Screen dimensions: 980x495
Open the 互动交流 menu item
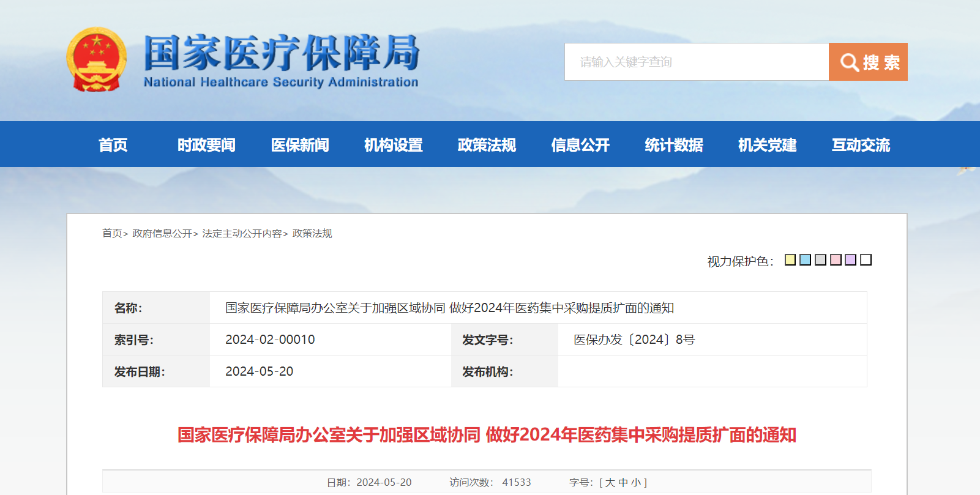861,145
